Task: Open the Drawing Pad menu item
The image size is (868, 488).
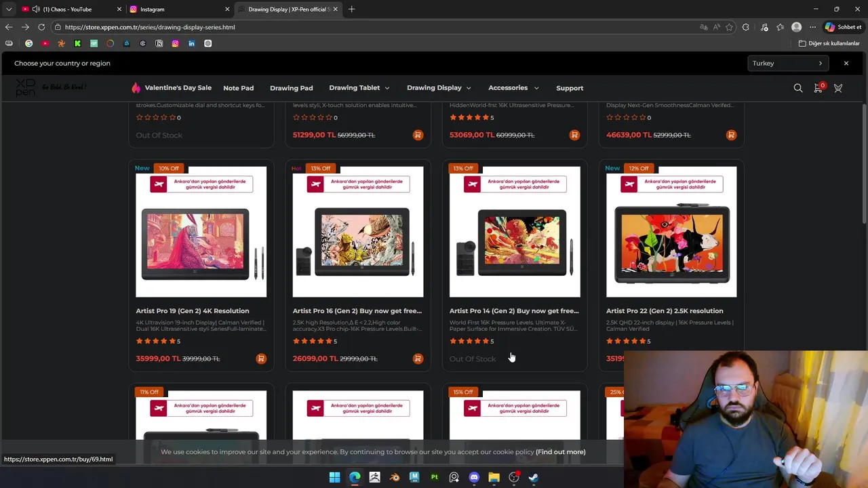Action: point(291,88)
